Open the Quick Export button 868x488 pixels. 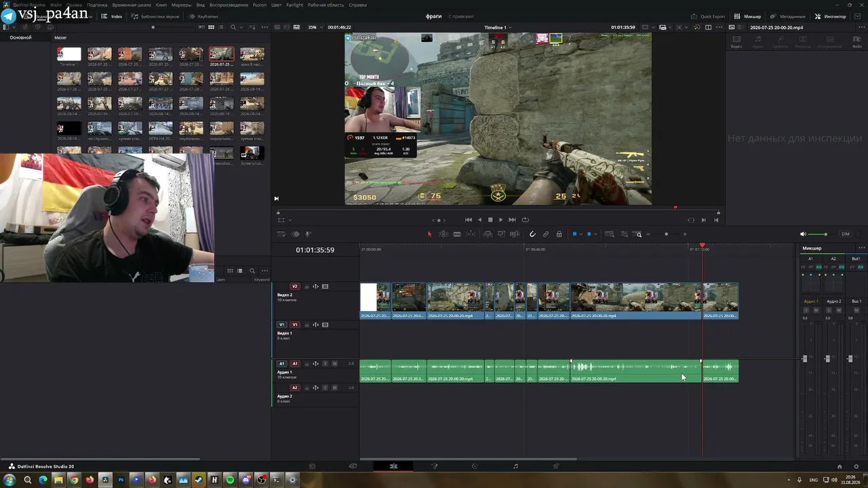708,16
